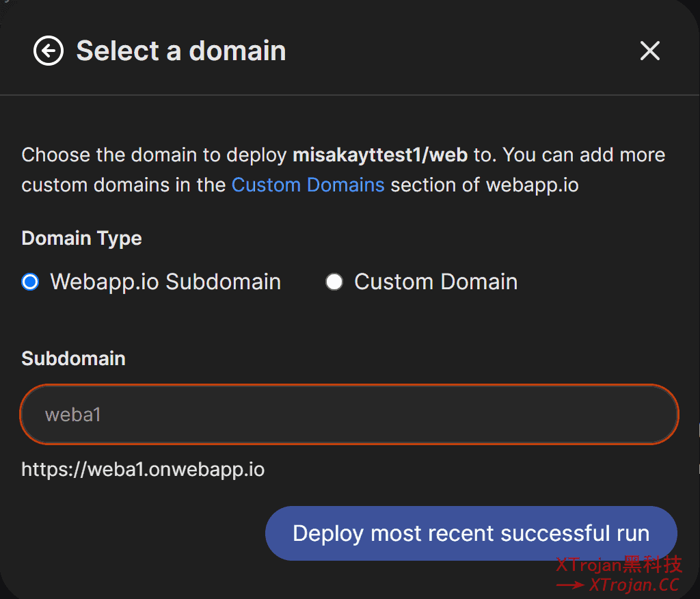Click Deploy most recent successful run
The width and height of the screenshot is (700, 599).
click(x=471, y=533)
